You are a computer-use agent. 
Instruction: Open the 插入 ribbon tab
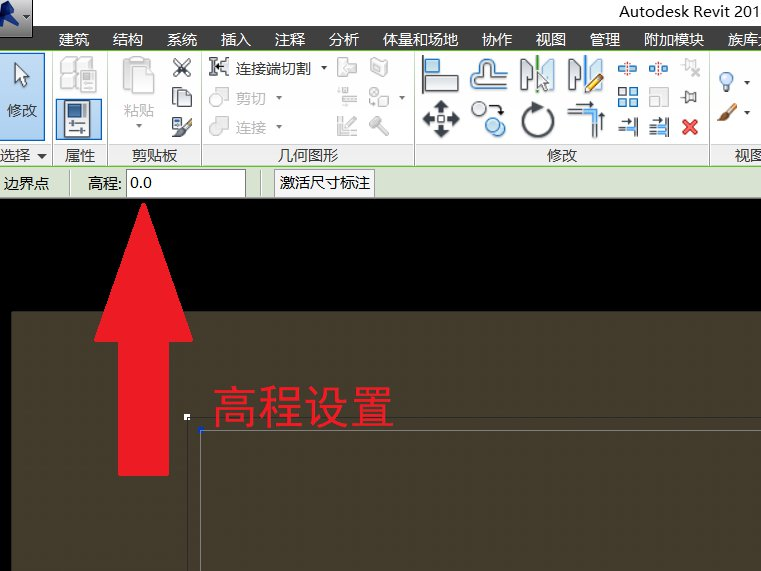coord(235,39)
